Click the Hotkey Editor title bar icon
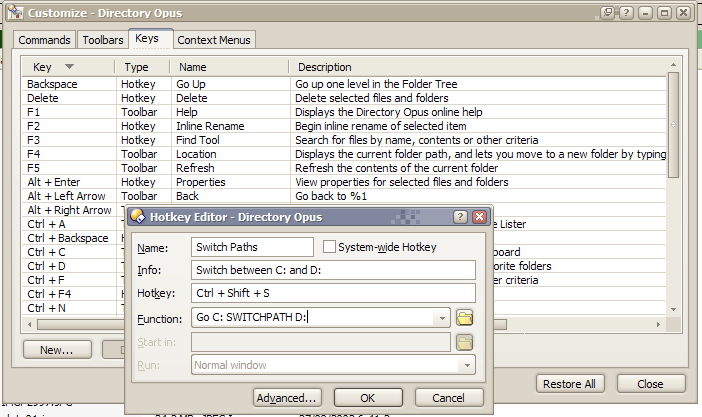 pos(138,217)
